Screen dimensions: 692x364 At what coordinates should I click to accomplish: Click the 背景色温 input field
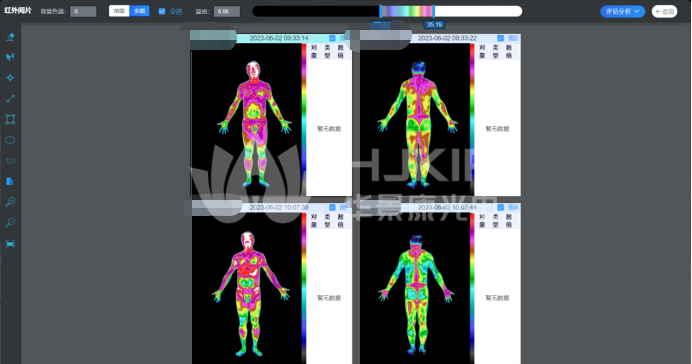[83, 11]
